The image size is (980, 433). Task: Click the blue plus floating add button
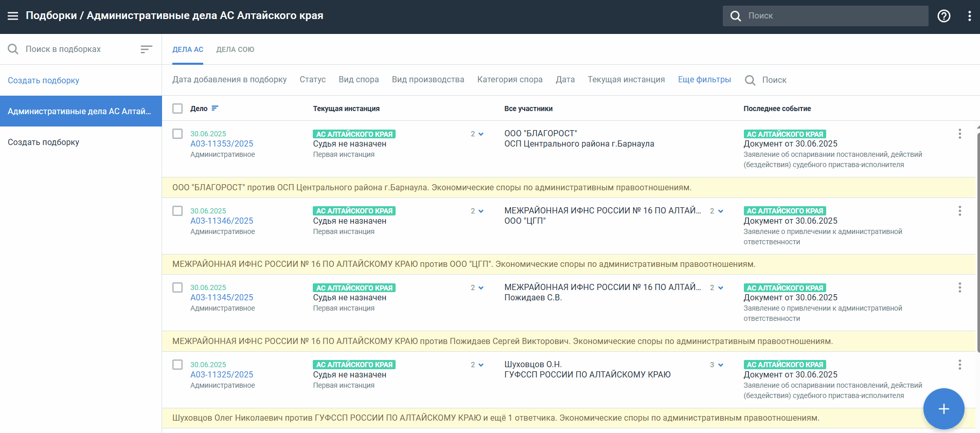pyautogui.click(x=943, y=409)
